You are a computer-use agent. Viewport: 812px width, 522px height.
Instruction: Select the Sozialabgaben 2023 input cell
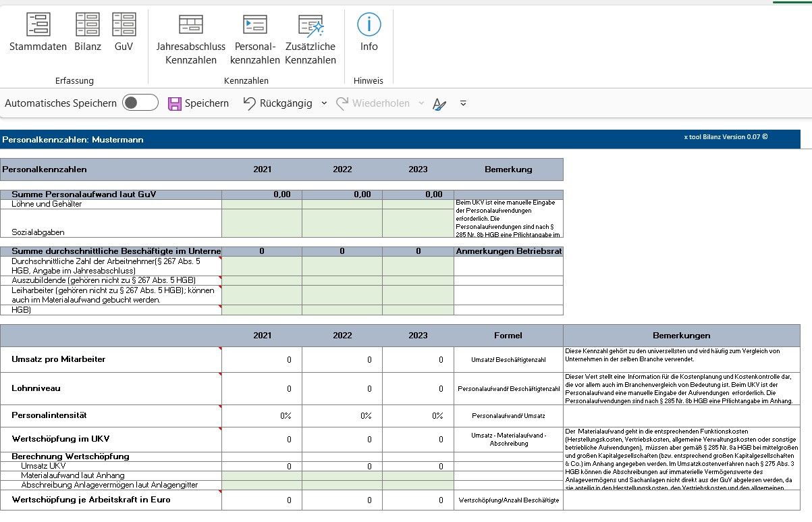click(x=418, y=224)
